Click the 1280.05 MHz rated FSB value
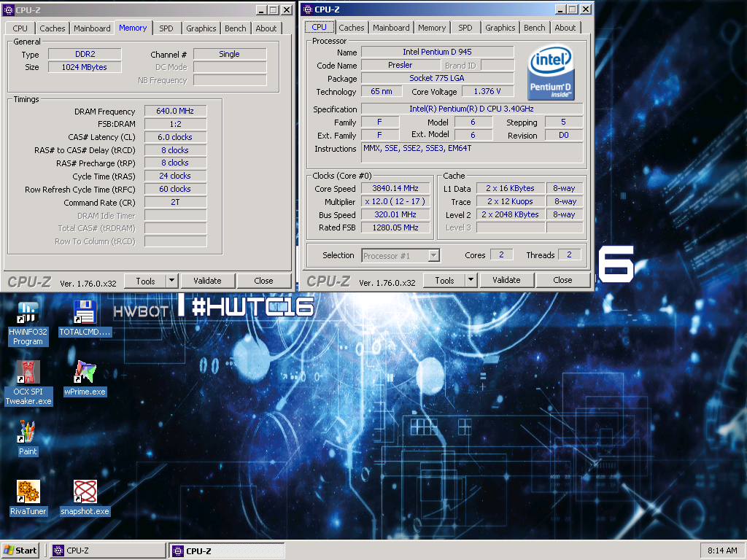The height and width of the screenshot is (560, 747). [x=395, y=227]
